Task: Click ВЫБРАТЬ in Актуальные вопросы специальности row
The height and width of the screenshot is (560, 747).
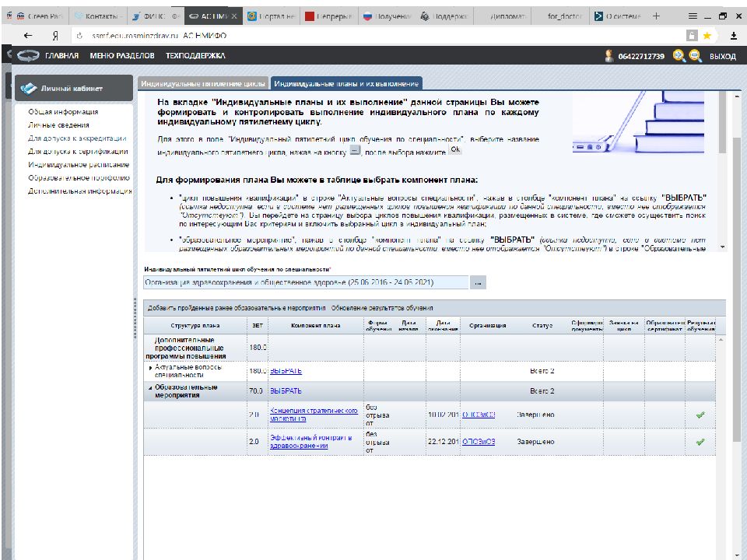Action: tap(286, 371)
